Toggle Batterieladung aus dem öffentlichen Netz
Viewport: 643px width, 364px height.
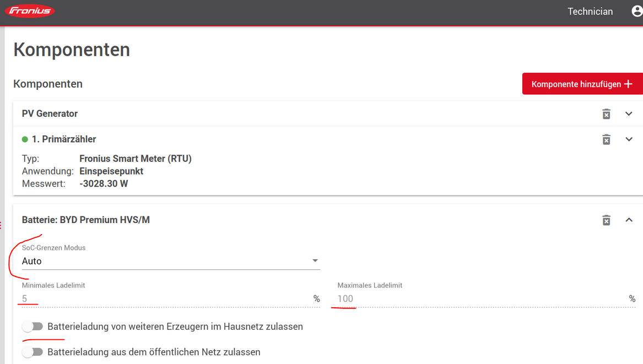[33, 352]
